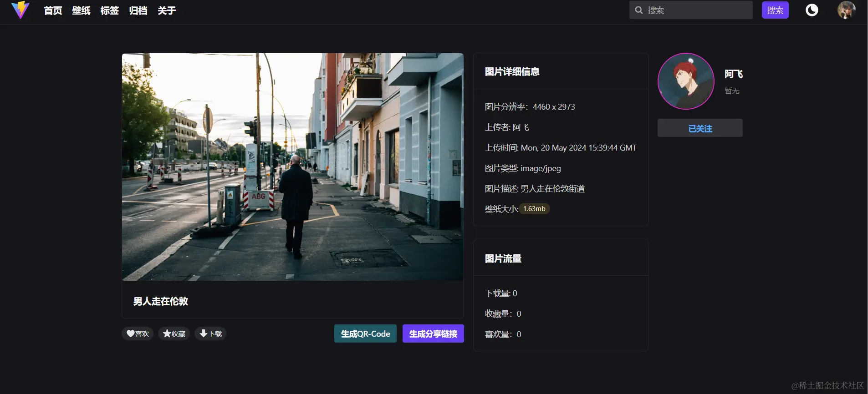
Task: Open the user avatar in the navbar
Action: point(846,10)
